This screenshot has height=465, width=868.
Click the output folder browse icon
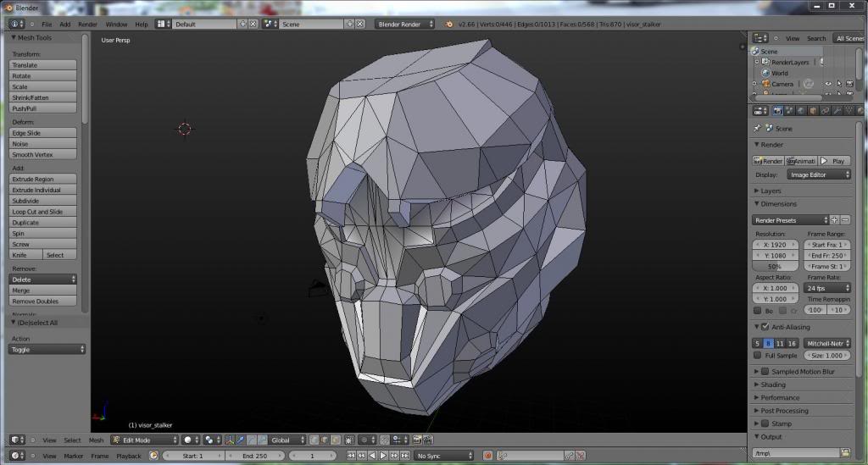tap(845, 453)
